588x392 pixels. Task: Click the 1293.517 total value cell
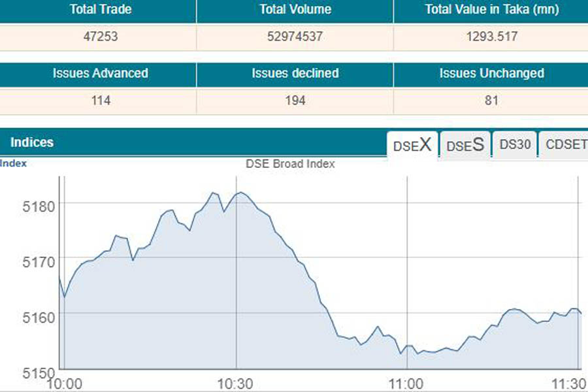coord(491,37)
